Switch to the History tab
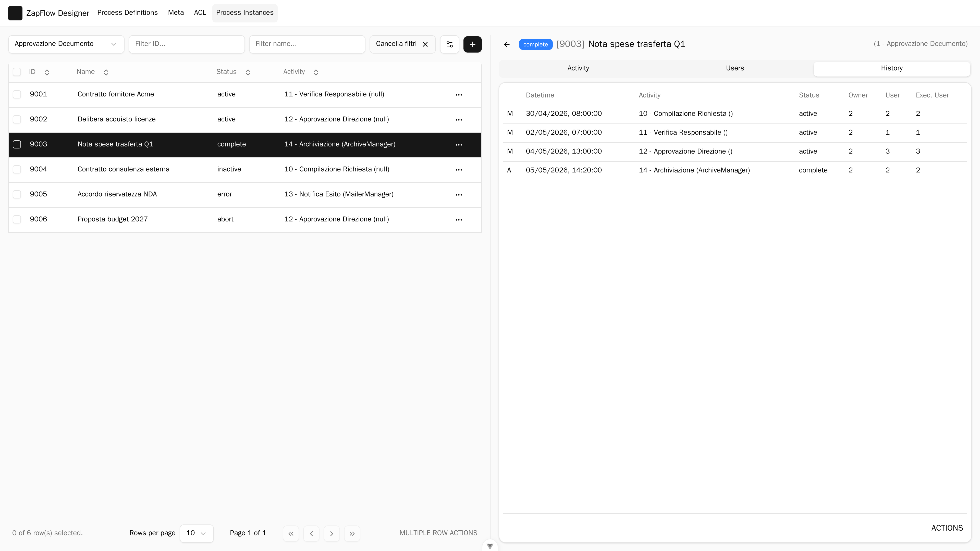980x551 pixels. tap(892, 68)
